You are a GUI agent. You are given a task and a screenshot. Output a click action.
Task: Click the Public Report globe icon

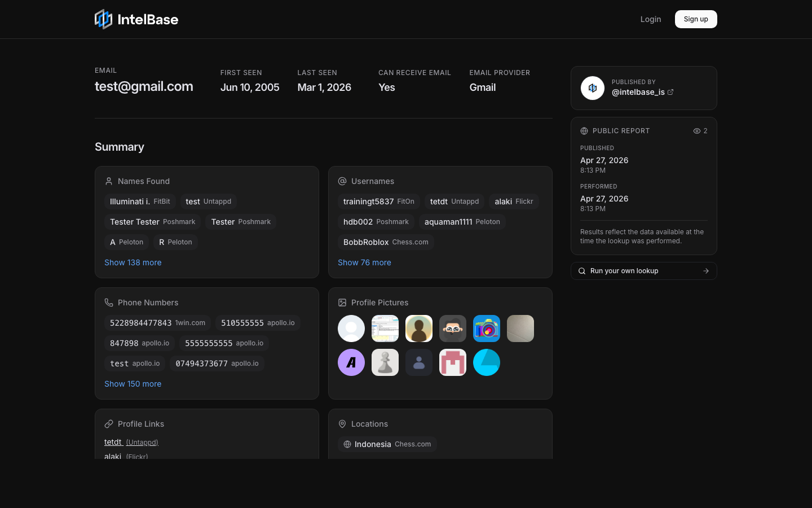coord(584,131)
